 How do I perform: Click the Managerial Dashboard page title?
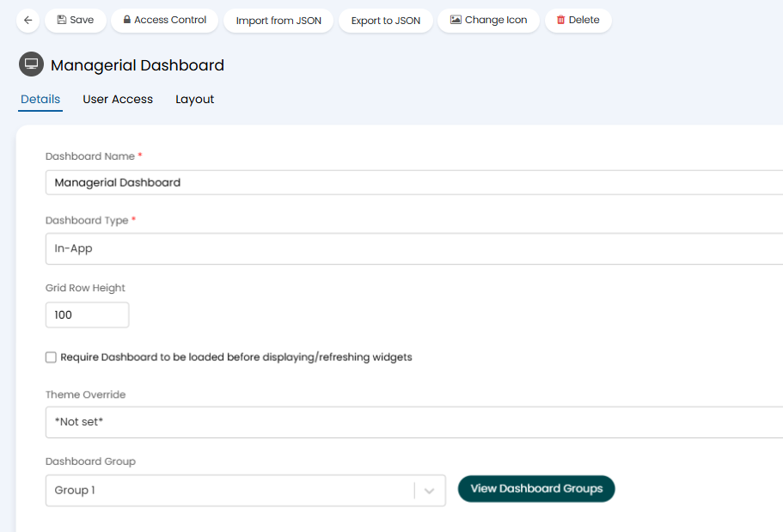coord(138,65)
